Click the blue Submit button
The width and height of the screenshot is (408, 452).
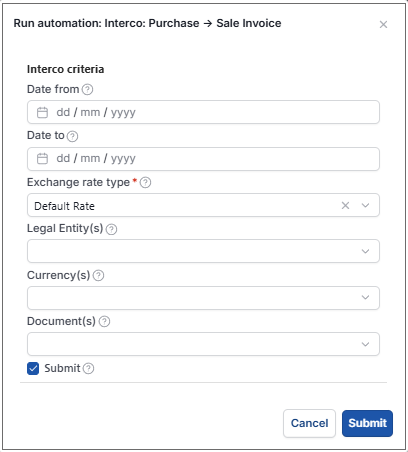pyautogui.click(x=367, y=423)
